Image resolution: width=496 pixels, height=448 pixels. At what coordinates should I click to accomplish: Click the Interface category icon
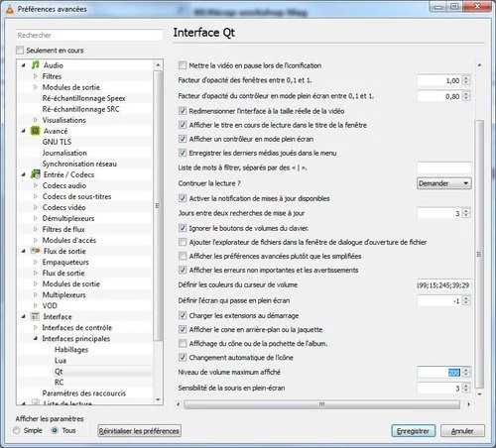click(35, 316)
